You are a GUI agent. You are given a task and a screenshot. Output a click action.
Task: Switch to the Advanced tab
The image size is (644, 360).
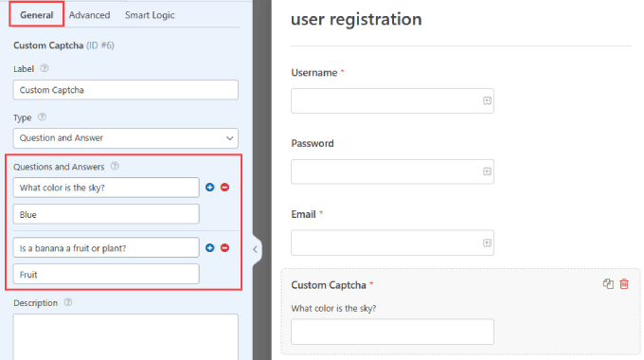pyautogui.click(x=90, y=15)
